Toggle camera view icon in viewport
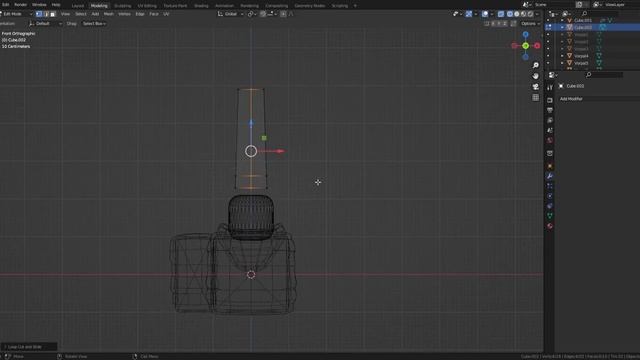Screen dimensions: 640x360 coord(536,87)
